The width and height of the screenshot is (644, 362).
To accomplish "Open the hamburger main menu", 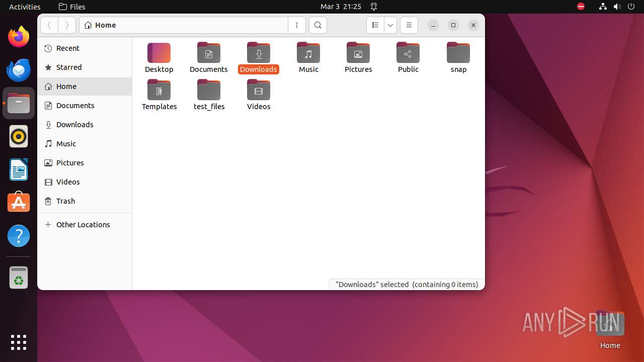I will [409, 25].
